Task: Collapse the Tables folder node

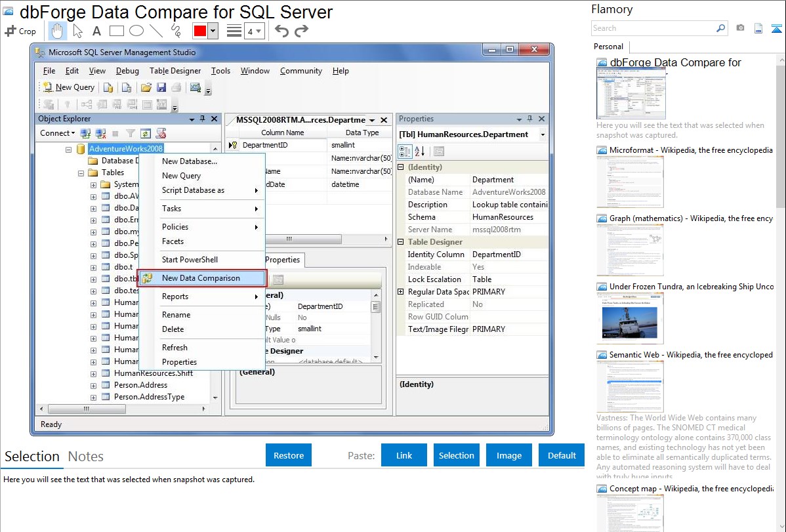Action: point(81,173)
